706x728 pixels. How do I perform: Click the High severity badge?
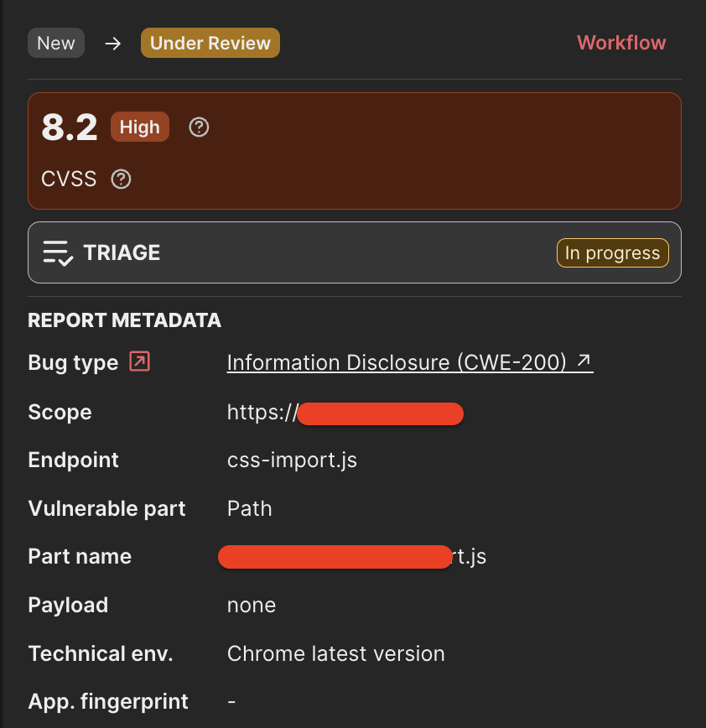coord(140,127)
